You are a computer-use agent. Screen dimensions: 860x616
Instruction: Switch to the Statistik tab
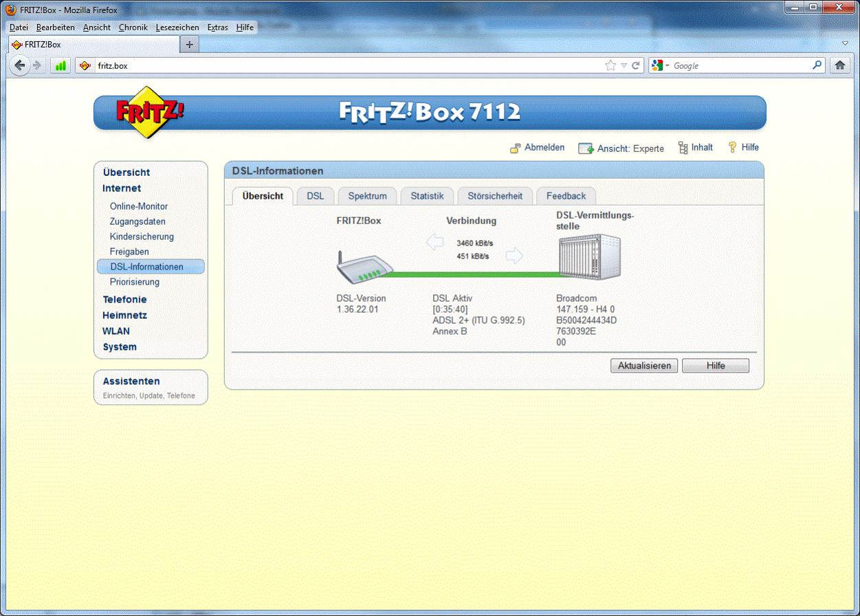click(427, 196)
